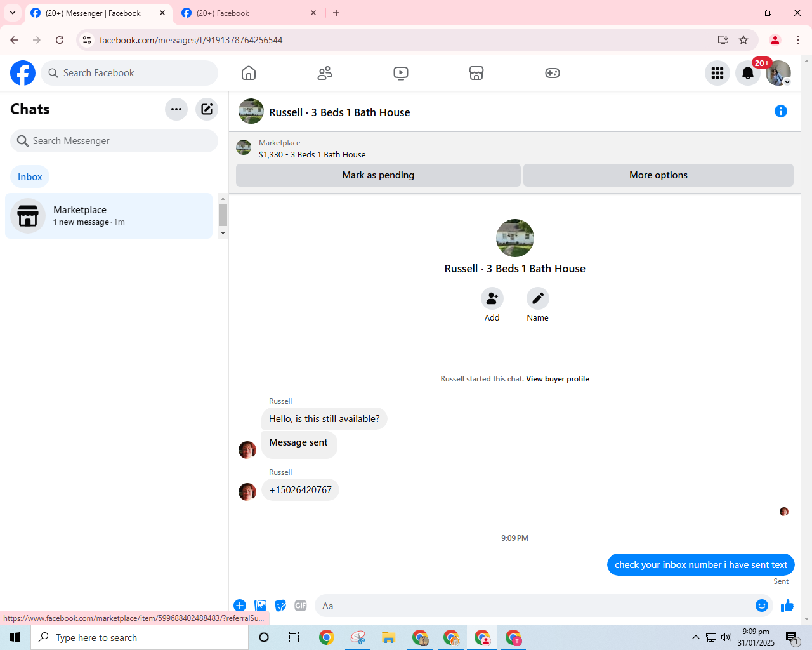Click the sent message about inbox number
812x650 pixels.
coord(701,565)
